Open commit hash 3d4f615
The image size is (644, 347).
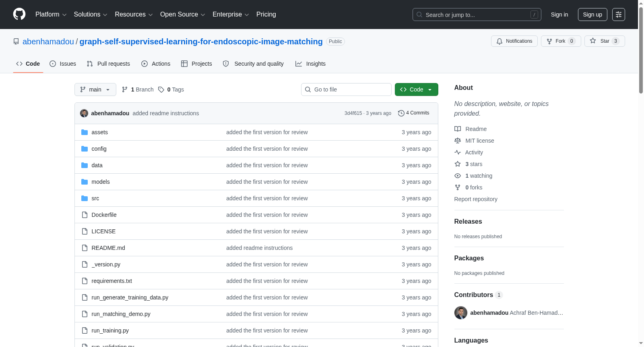pyautogui.click(x=353, y=113)
